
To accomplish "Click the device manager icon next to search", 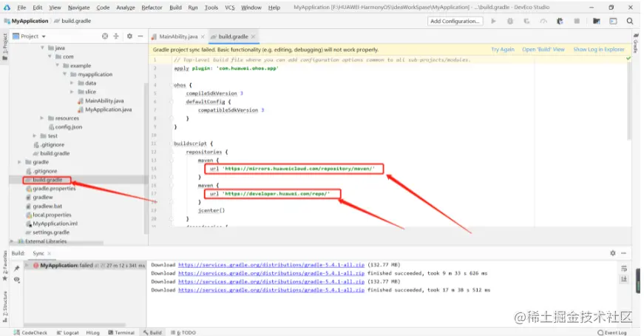I will (613, 21).
